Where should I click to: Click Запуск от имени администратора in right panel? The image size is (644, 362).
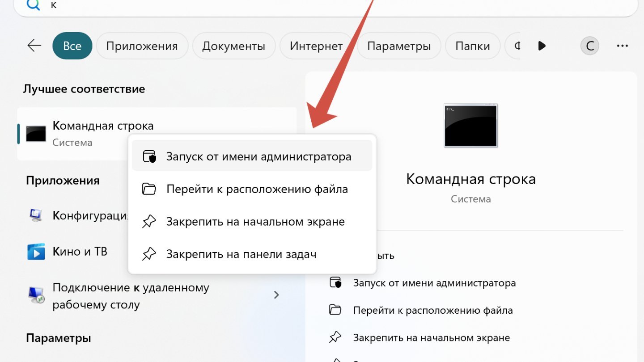point(434,283)
